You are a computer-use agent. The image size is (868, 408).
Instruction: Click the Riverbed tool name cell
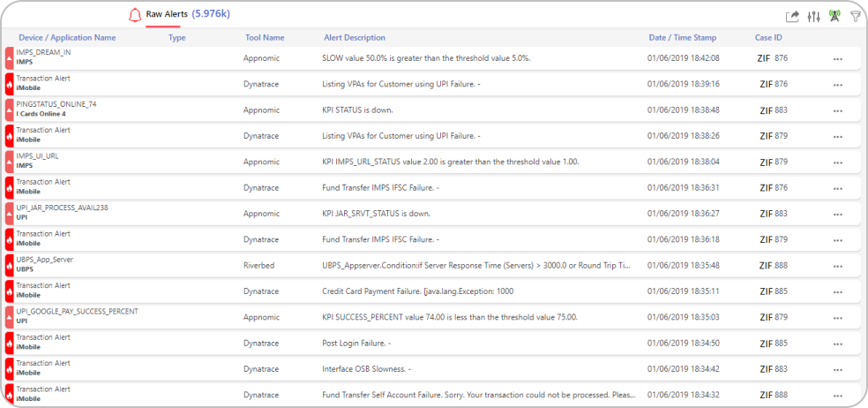[259, 266]
